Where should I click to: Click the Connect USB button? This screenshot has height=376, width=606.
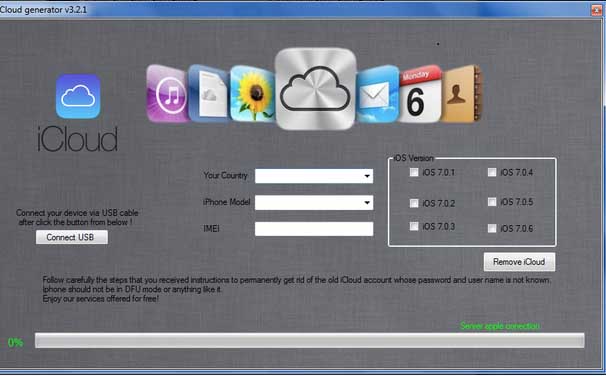tap(72, 237)
